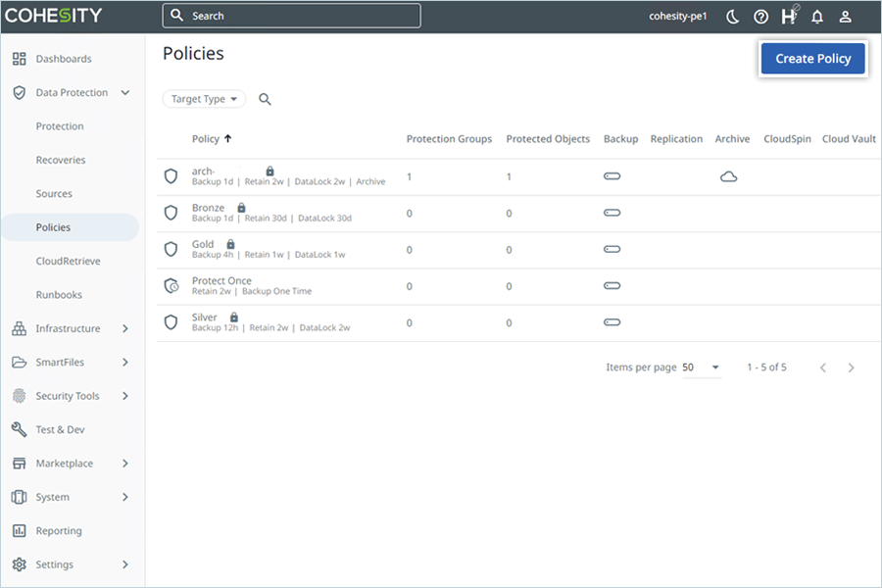Screen dimensions: 882x588
Task: Click the Test & Dev wrench icon
Action: [20, 429]
